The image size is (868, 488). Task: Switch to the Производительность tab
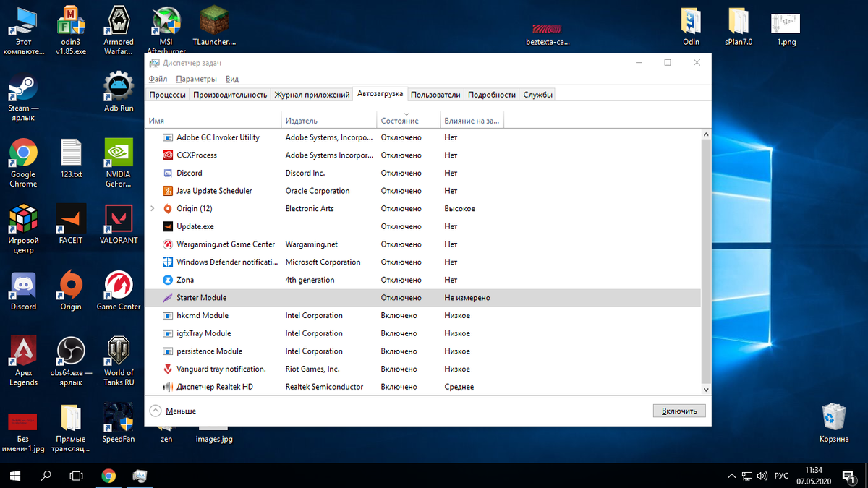[230, 95]
